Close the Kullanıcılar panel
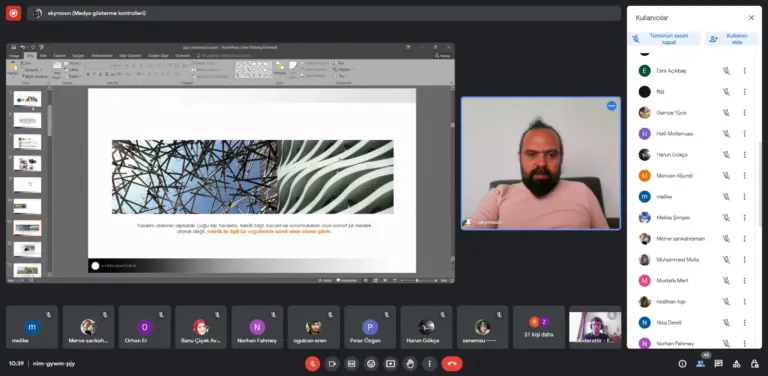The image size is (768, 376). click(x=751, y=18)
